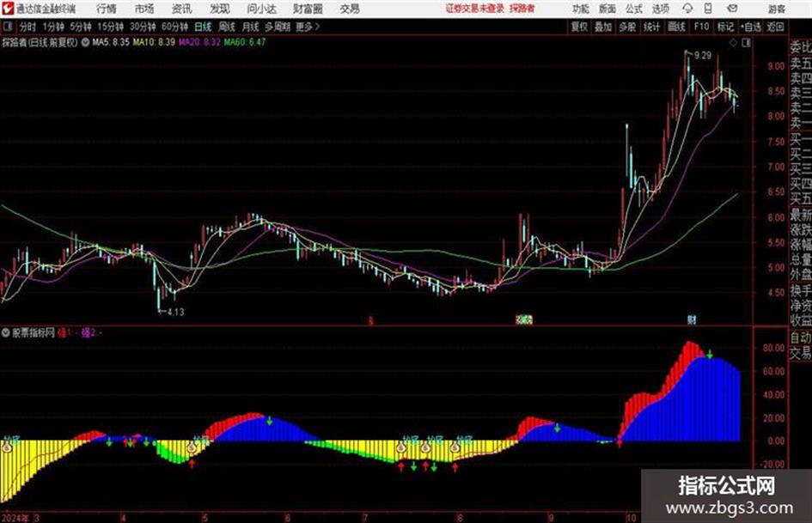Click the MA60: 6.47 indicator value

coord(244,42)
